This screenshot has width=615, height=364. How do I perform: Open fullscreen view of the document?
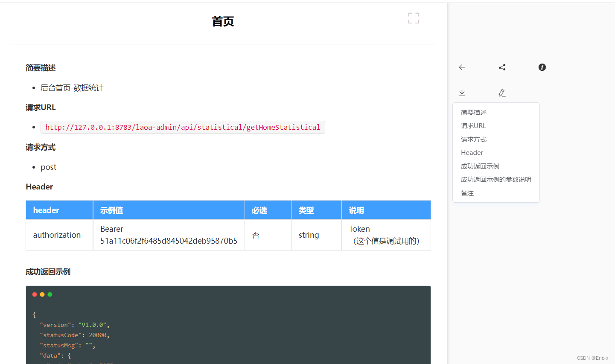(413, 18)
